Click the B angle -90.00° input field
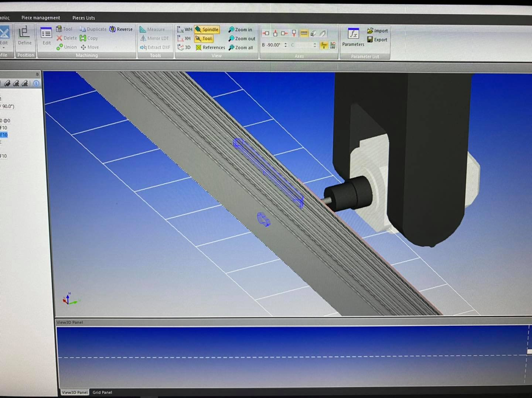The image size is (532, 398). tap(273, 45)
